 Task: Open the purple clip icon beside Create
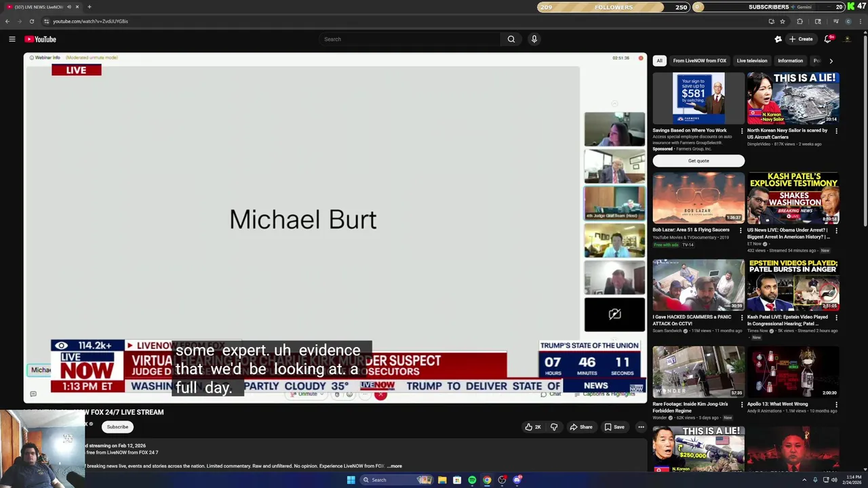pyautogui.click(x=778, y=39)
